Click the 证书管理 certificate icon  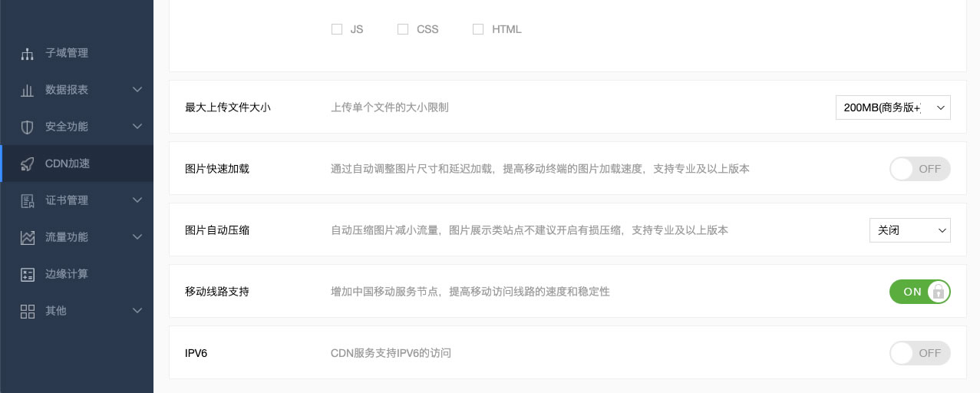point(28,201)
